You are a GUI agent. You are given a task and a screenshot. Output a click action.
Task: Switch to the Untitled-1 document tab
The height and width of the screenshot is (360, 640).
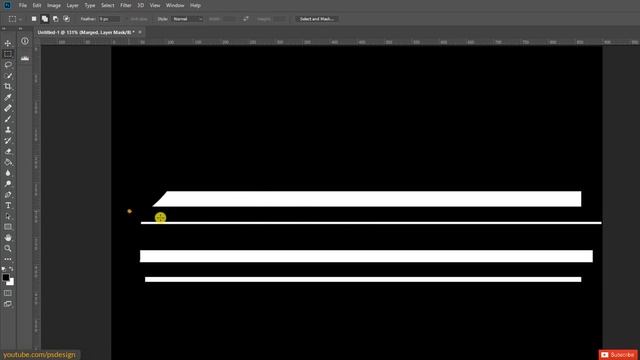(86, 32)
